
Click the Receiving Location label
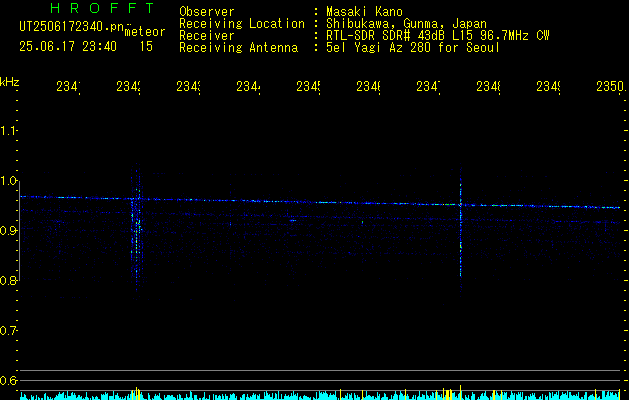242,24
